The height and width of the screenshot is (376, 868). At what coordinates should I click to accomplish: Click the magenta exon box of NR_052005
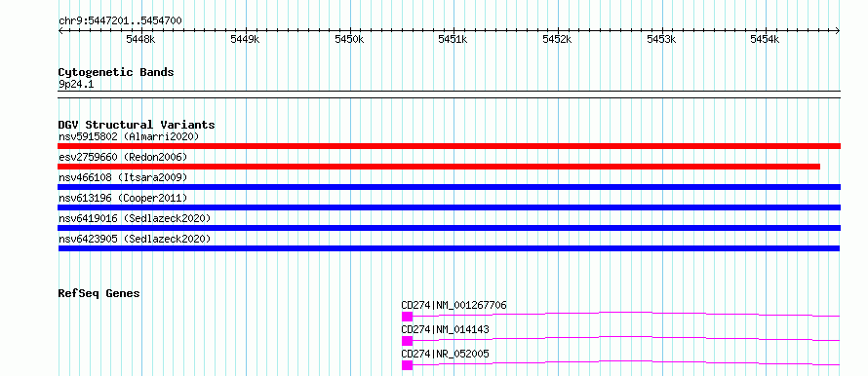tap(407, 365)
